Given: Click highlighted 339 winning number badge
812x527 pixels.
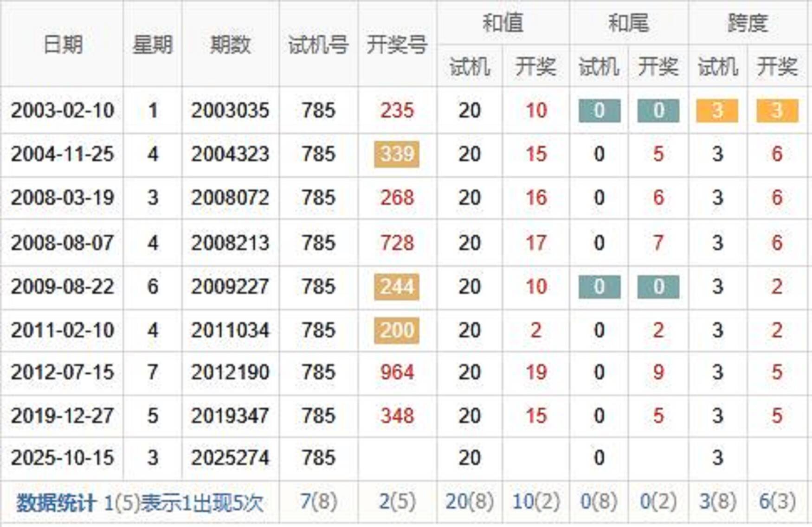Looking at the screenshot, I should [397, 154].
